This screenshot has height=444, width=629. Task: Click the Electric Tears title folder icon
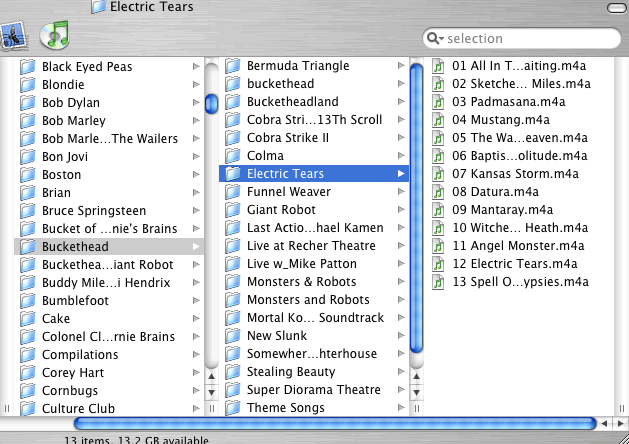click(x=99, y=6)
